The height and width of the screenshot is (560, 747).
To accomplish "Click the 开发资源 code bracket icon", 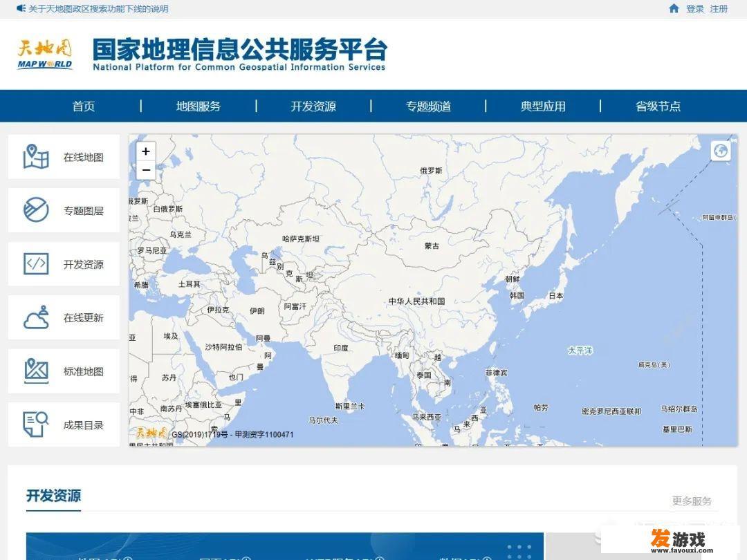I will click(x=36, y=264).
